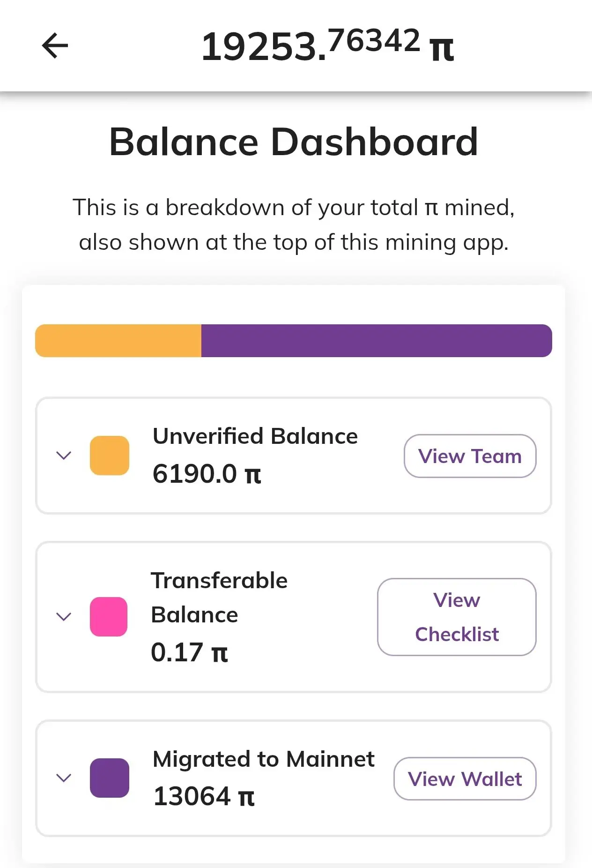Click the orange Unverified Balance swatch
Screen dimensions: 592x868
(x=110, y=456)
